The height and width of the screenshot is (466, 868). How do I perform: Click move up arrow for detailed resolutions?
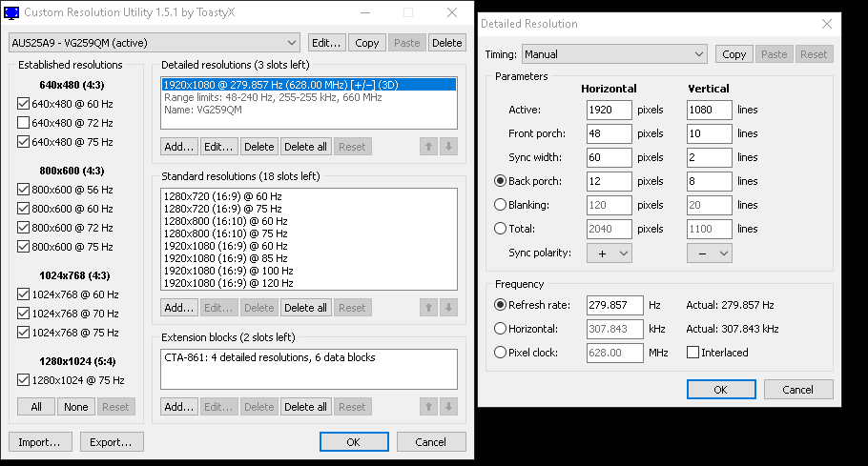(429, 147)
